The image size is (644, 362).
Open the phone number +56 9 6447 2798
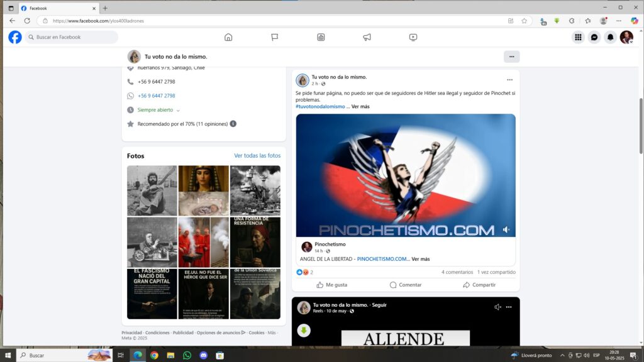click(x=156, y=82)
